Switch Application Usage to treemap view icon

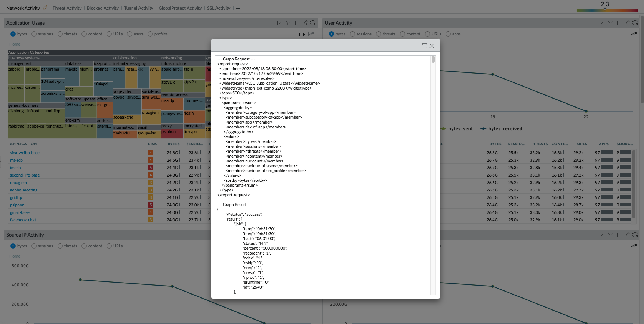click(x=302, y=34)
